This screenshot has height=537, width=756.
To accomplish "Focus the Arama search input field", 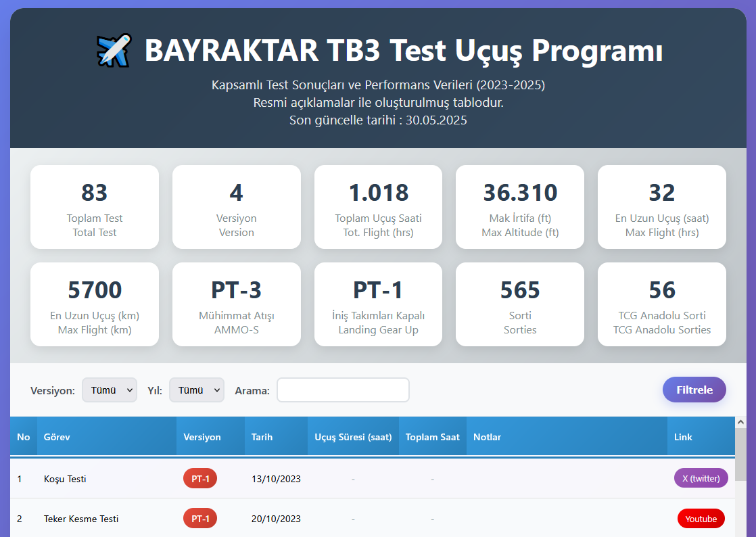I will pyautogui.click(x=343, y=390).
